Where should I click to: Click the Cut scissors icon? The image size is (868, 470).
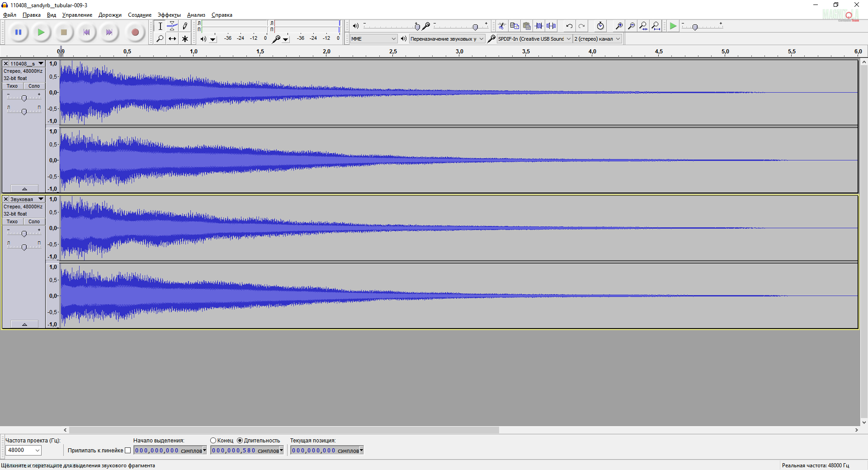501,26
